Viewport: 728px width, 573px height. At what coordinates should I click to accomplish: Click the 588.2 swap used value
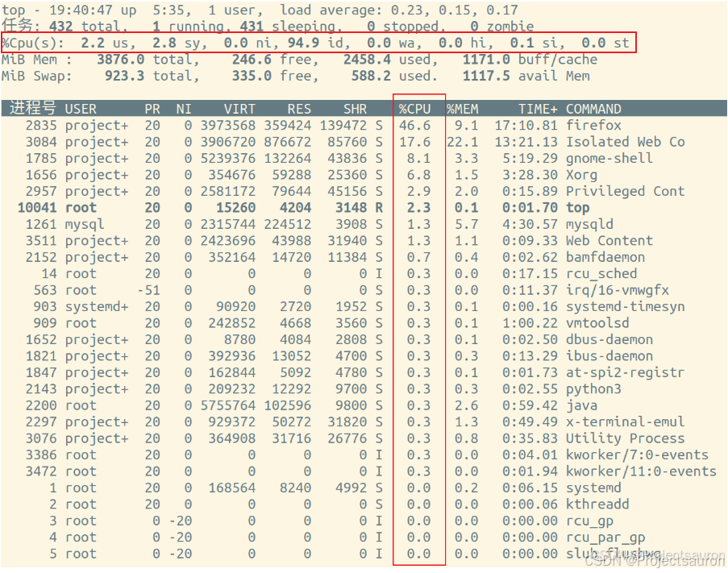coord(371,76)
